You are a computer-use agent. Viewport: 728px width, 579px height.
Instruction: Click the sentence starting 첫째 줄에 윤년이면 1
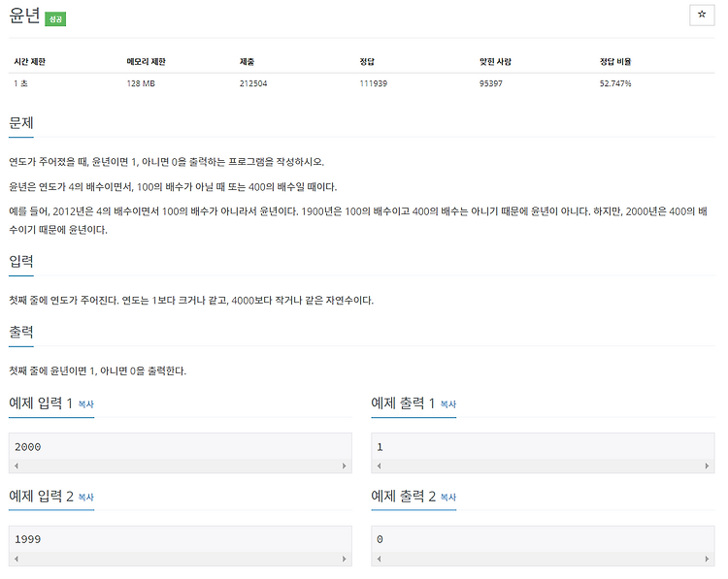(97, 371)
